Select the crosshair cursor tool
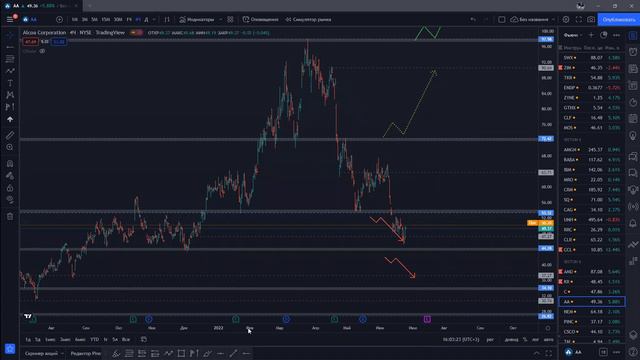Viewport: 640px width, 360px height. pyautogui.click(x=10, y=36)
